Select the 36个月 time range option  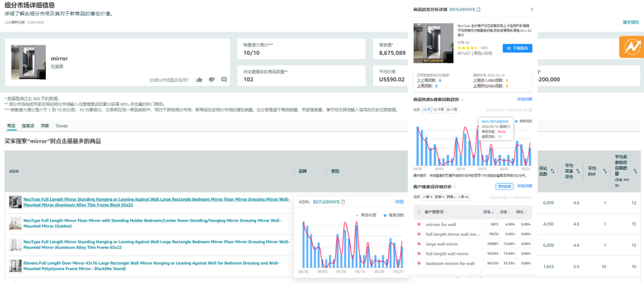[x=453, y=110]
